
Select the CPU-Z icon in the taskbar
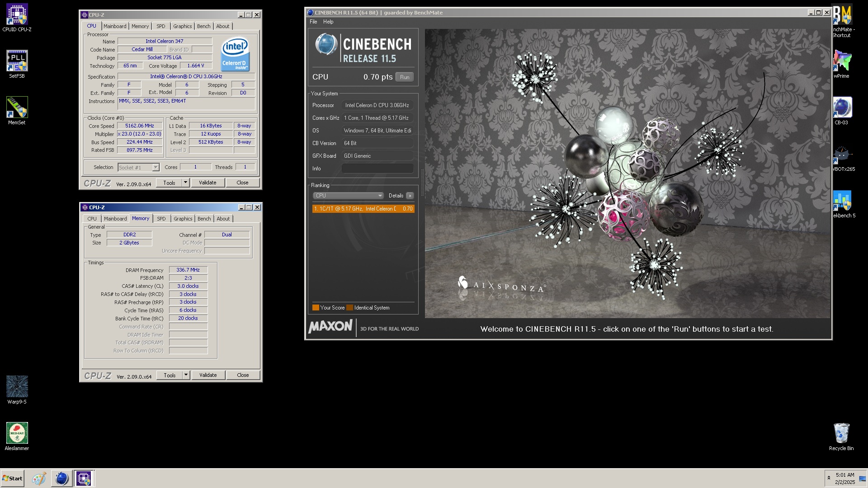point(84,479)
